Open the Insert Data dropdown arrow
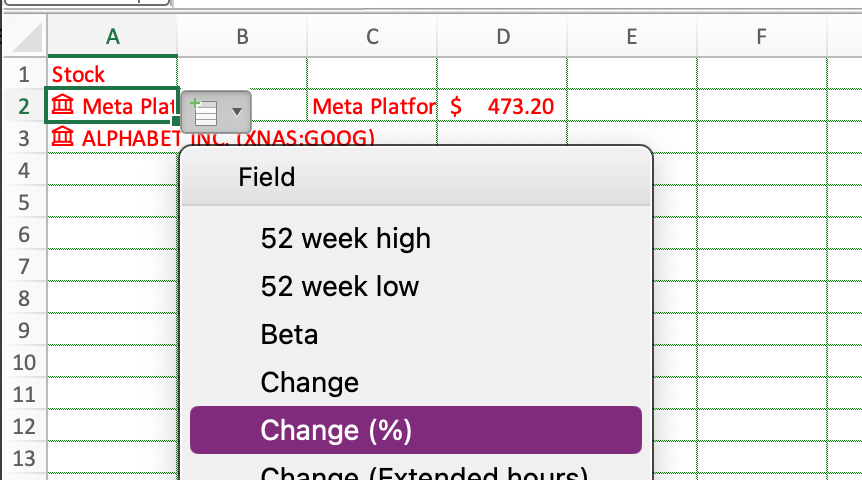 click(237, 112)
